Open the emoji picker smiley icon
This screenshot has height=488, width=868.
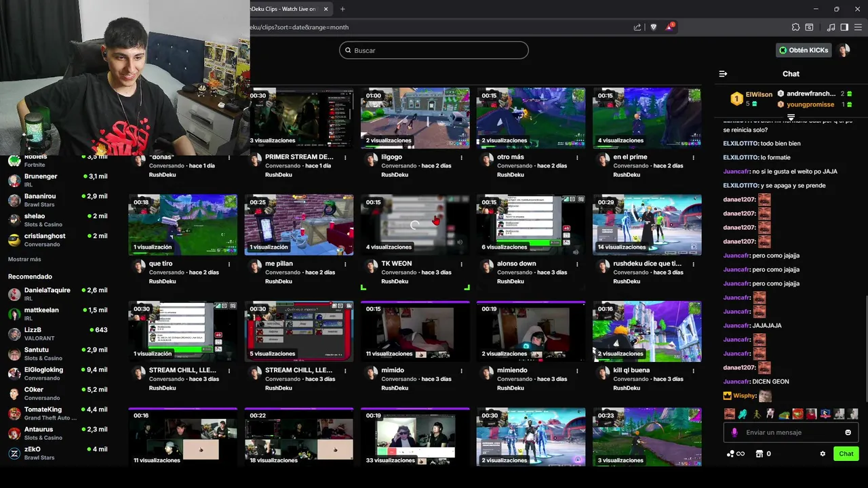click(x=848, y=432)
